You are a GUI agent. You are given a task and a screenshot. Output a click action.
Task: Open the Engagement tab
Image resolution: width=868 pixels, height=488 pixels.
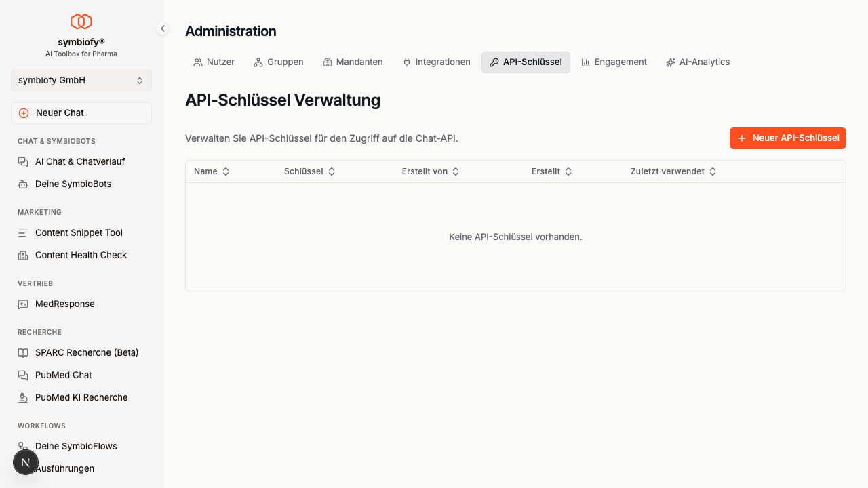coord(614,62)
